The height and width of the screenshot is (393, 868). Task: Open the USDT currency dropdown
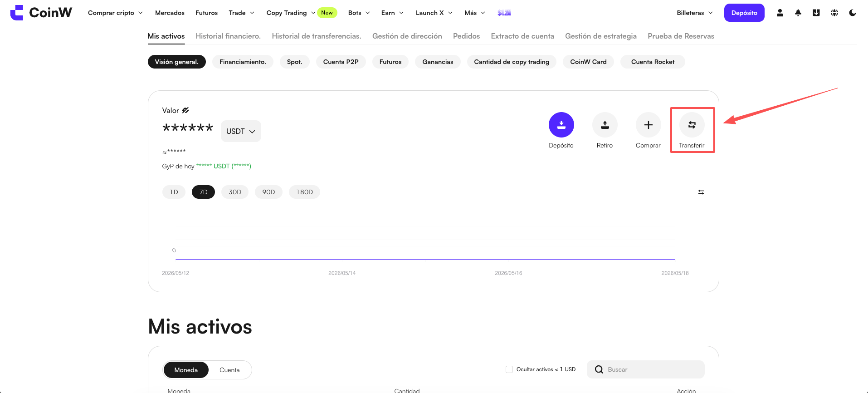click(241, 131)
